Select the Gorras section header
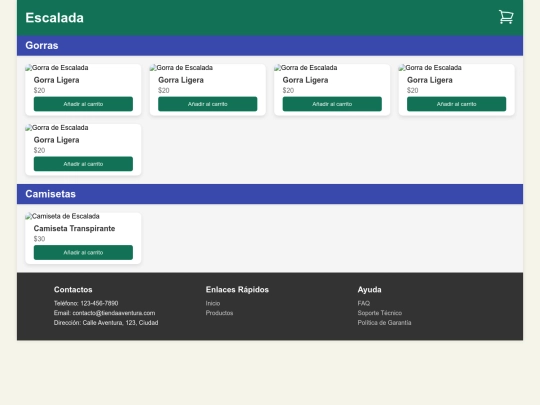 tap(270, 45)
